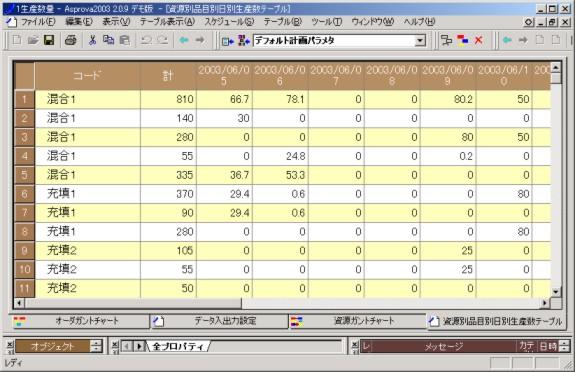This screenshot has height=372, width=575.
Task: Click the first scheduling icon left of parameter combo
Action: (x=228, y=41)
